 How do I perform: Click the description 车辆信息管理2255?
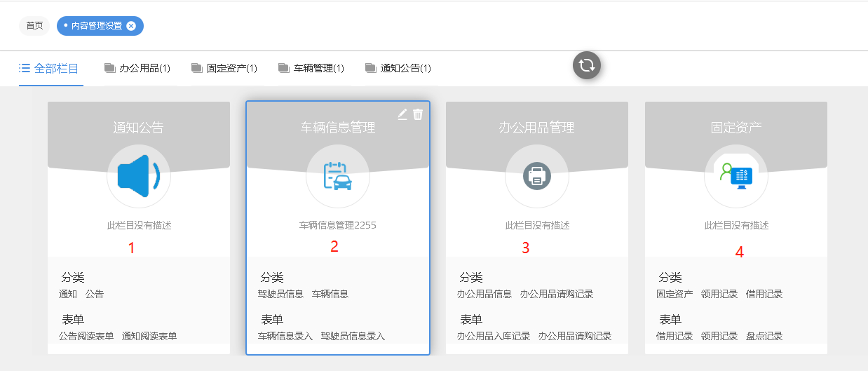point(338,225)
